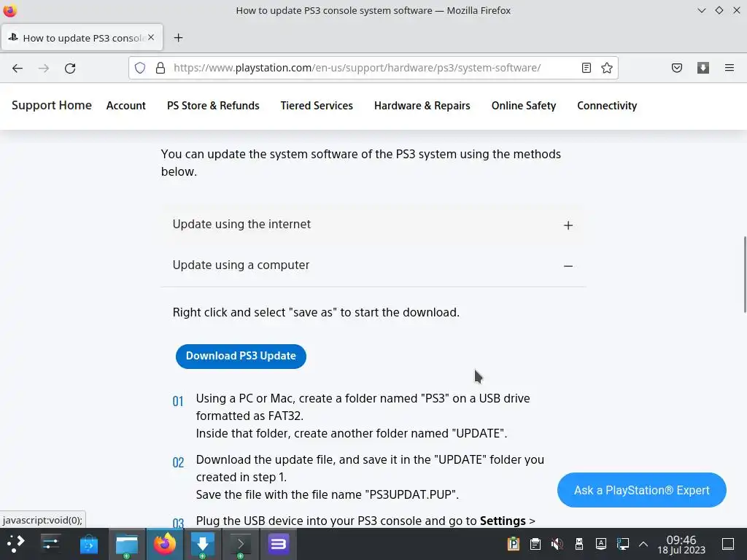Screen dimensions: 747x560
Task: Open the purple app in taskbar
Action: click(x=278, y=544)
